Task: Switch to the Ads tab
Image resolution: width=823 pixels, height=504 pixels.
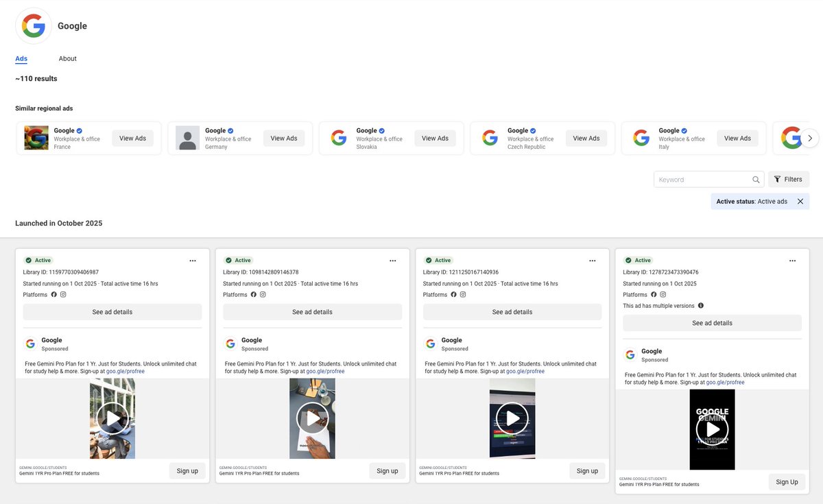Action: point(21,58)
